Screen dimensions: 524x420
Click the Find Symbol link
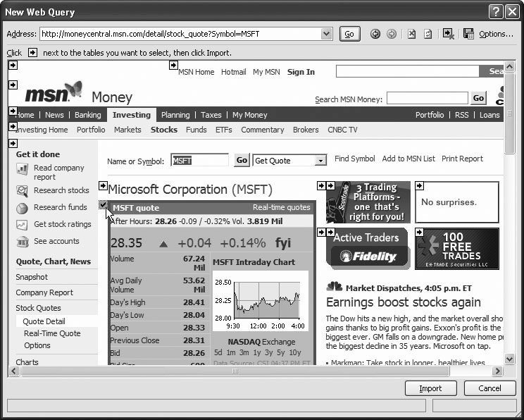[354, 159]
